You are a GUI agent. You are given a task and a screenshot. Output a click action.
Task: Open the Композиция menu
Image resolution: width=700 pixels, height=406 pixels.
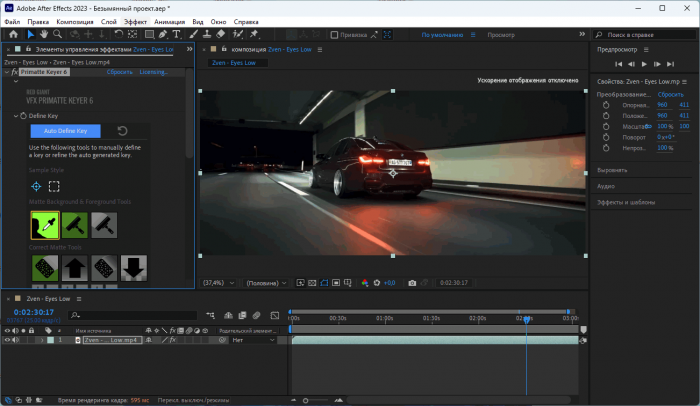pyautogui.click(x=75, y=20)
